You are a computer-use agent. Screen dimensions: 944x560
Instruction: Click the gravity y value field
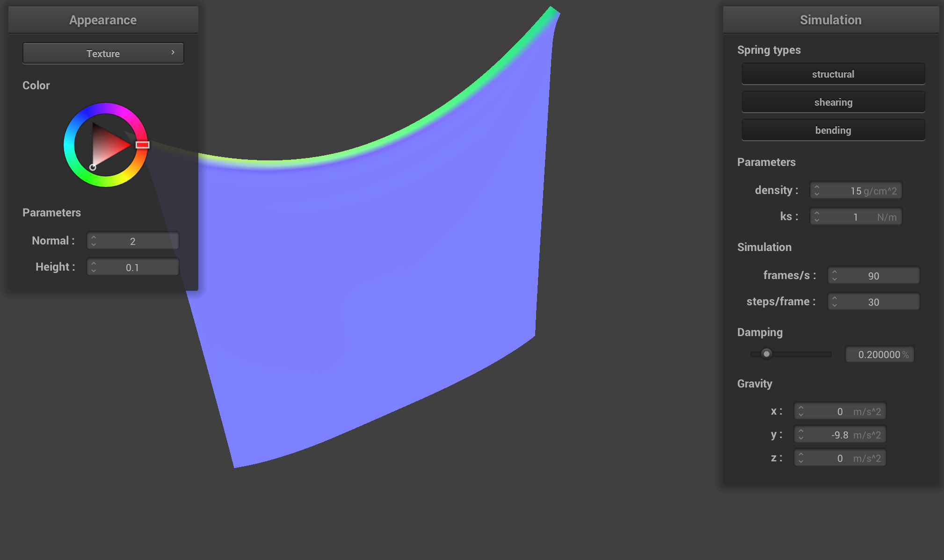[840, 434]
